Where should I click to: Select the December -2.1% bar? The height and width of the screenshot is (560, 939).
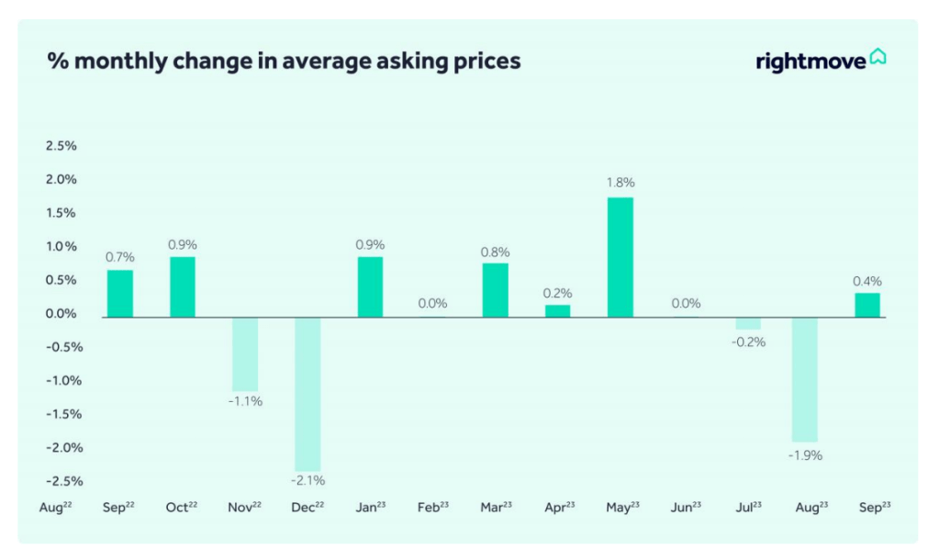(307, 394)
